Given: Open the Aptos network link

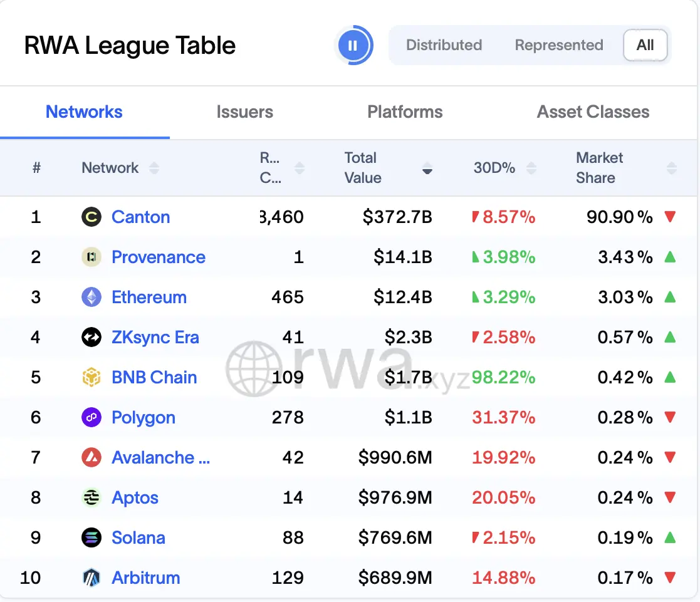Looking at the screenshot, I should click(135, 497).
